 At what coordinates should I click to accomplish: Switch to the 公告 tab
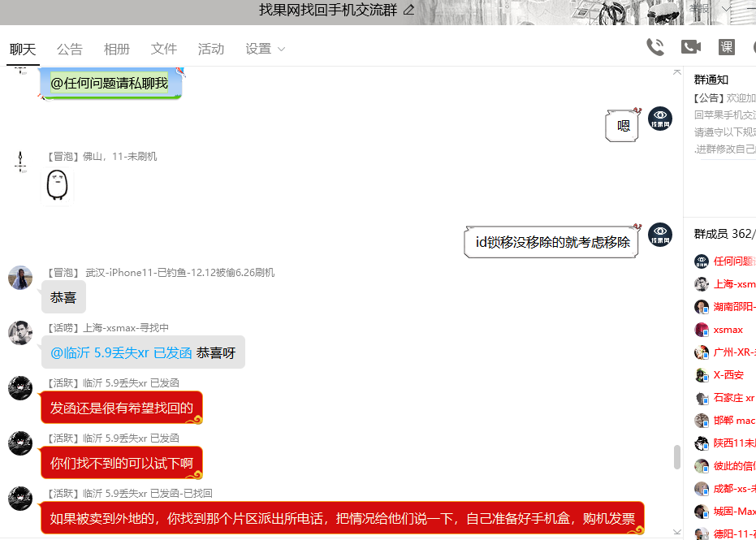tap(70, 50)
